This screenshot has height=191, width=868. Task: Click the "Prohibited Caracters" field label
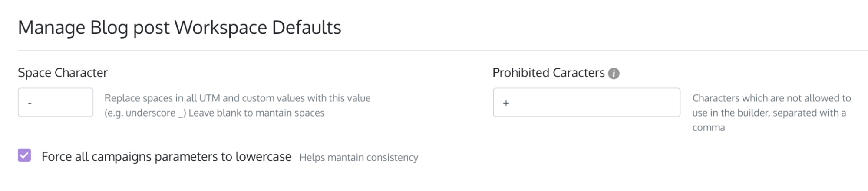click(548, 73)
